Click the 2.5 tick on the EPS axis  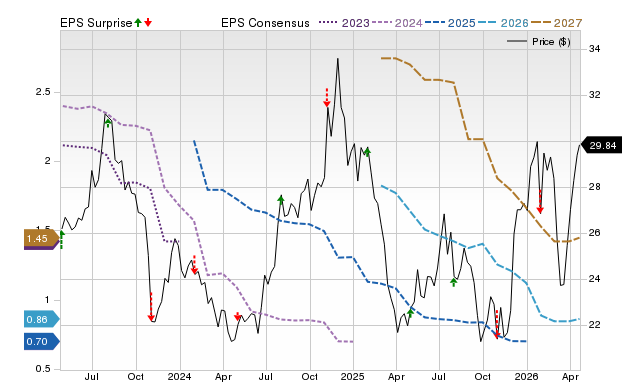[x=43, y=92]
